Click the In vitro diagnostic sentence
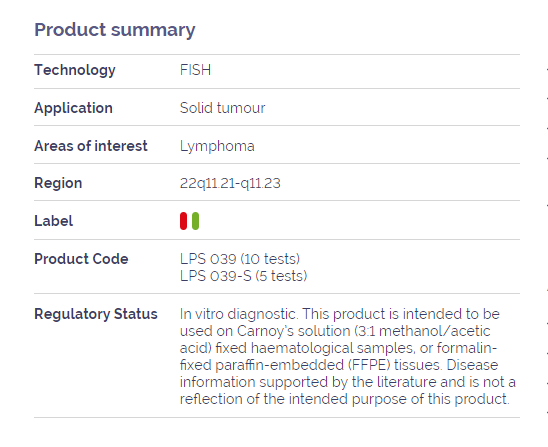 click(239, 314)
